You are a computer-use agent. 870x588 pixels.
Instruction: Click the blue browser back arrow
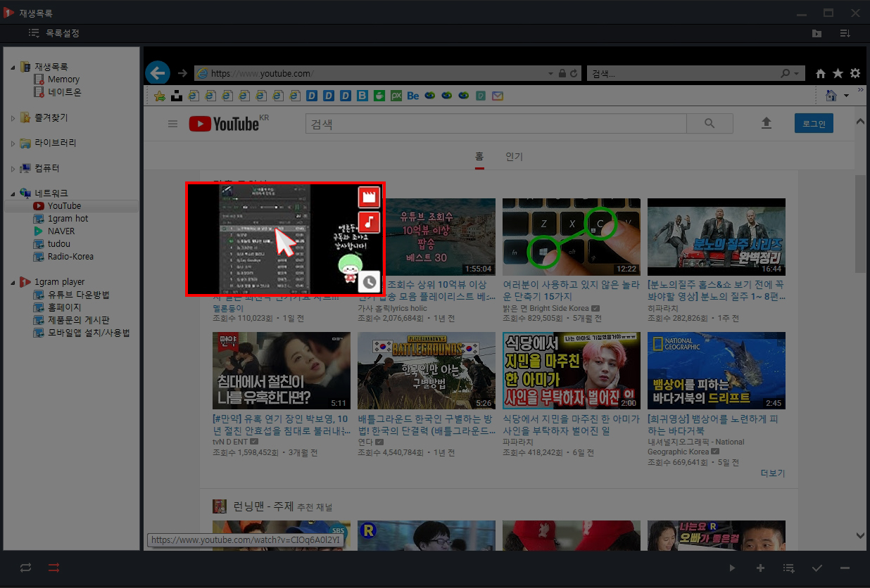(x=158, y=72)
